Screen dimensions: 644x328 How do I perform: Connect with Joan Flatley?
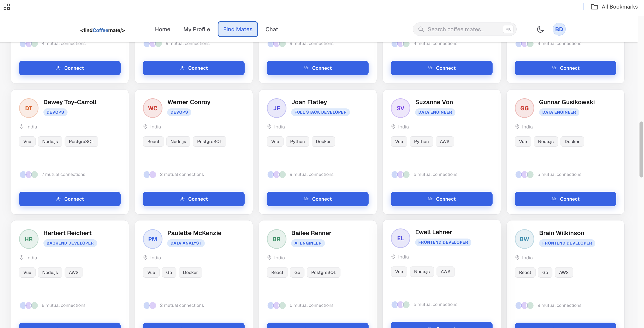click(x=317, y=199)
